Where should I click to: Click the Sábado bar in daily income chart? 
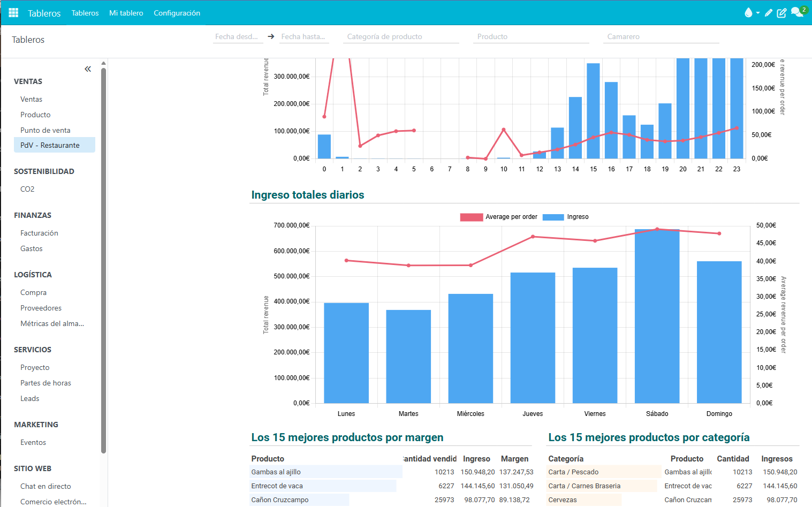point(657,316)
